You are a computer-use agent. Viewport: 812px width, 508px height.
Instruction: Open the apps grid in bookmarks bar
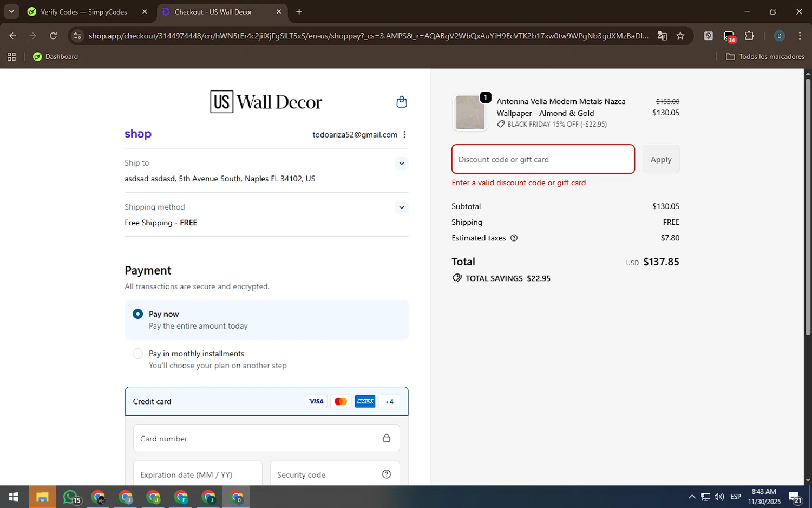click(x=11, y=56)
